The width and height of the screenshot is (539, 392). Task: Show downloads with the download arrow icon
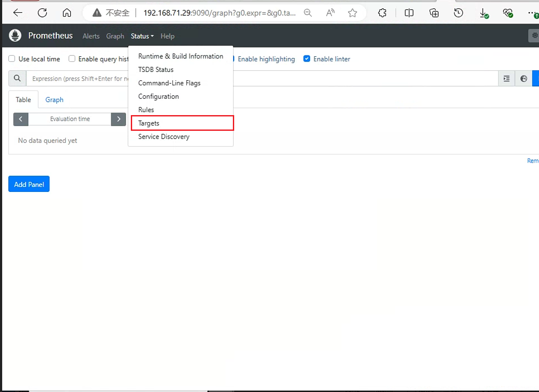point(484,14)
